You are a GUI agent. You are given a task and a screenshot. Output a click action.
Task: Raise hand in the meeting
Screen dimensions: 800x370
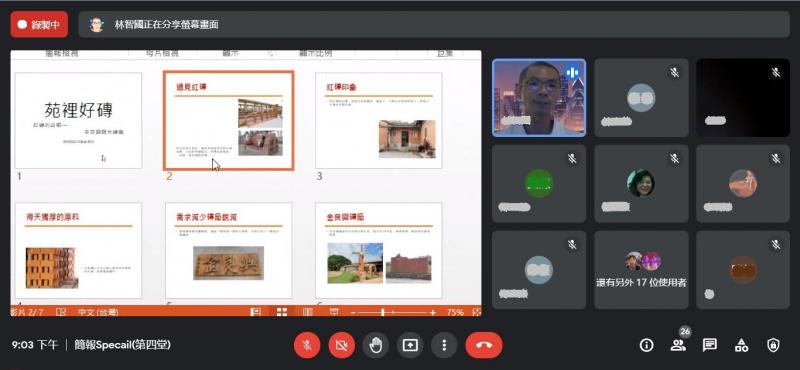coord(376,346)
